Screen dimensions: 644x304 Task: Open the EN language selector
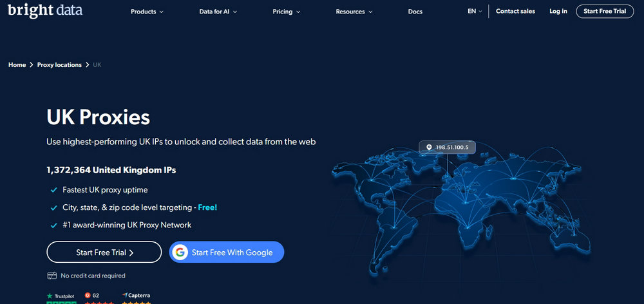[x=475, y=12]
